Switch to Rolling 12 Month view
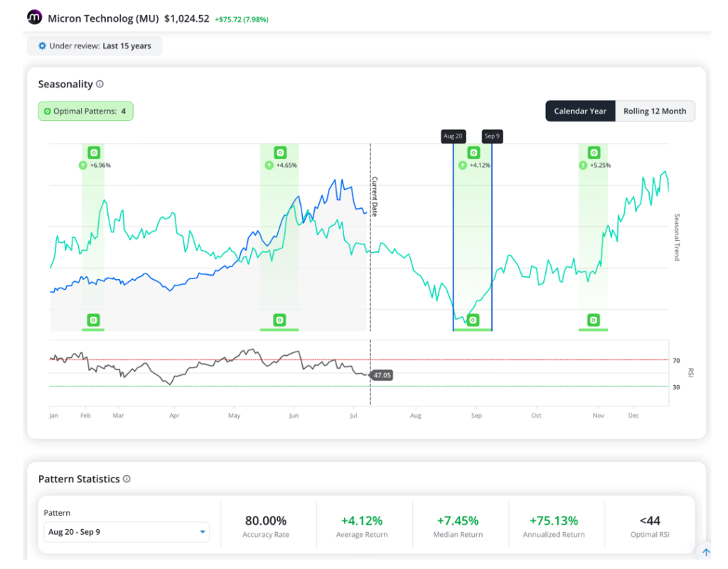 [x=655, y=112]
